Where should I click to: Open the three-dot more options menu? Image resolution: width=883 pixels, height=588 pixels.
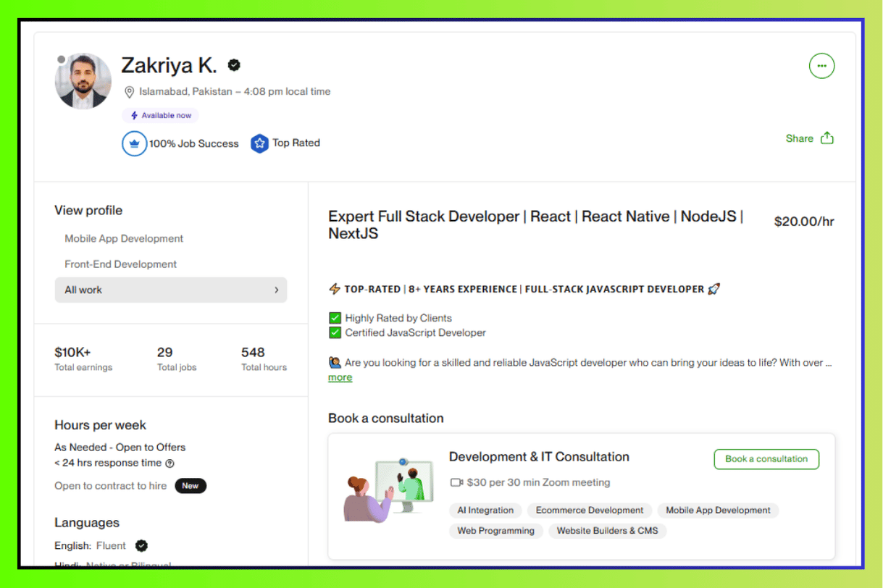click(x=821, y=66)
